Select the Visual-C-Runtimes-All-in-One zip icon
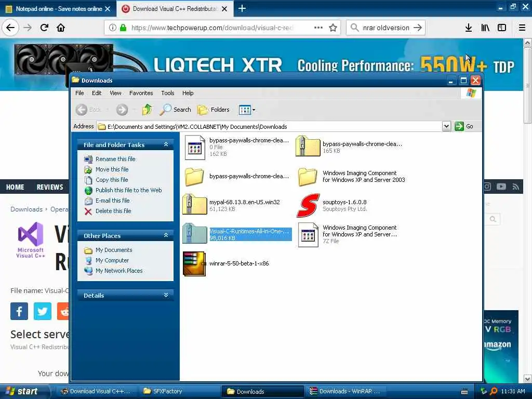The image size is (532, 399). 194,234
